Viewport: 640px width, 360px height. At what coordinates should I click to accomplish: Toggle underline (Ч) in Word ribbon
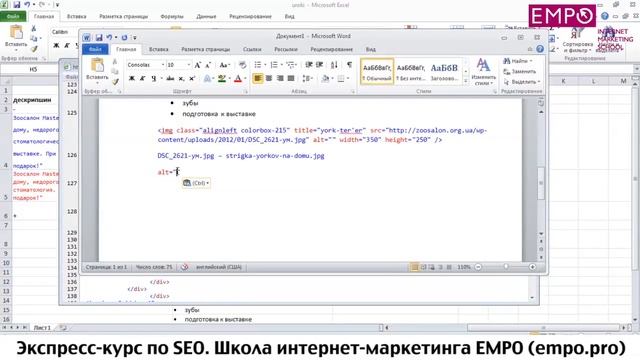(x=153, y=78)
